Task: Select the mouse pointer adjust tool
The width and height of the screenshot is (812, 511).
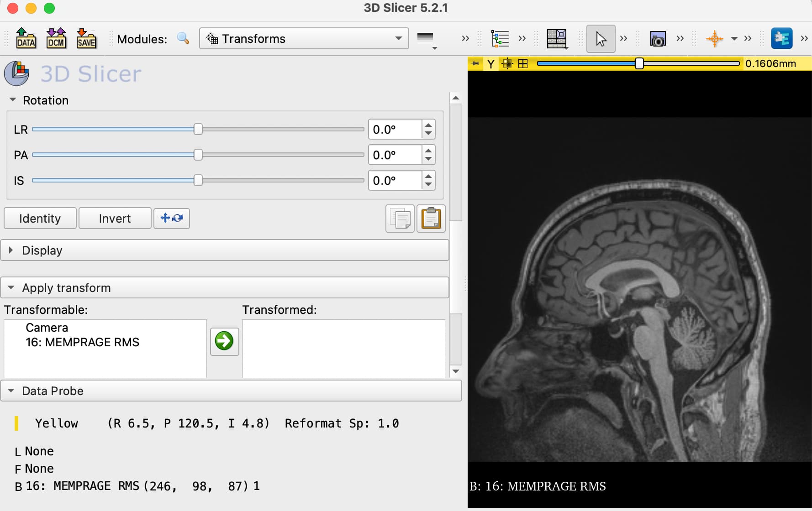Action: 601,39
